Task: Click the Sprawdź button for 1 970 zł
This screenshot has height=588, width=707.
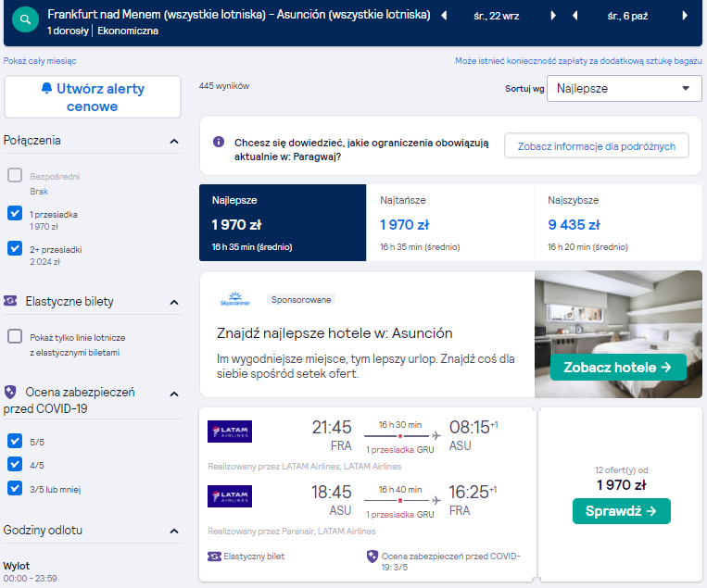Action: 622,511
